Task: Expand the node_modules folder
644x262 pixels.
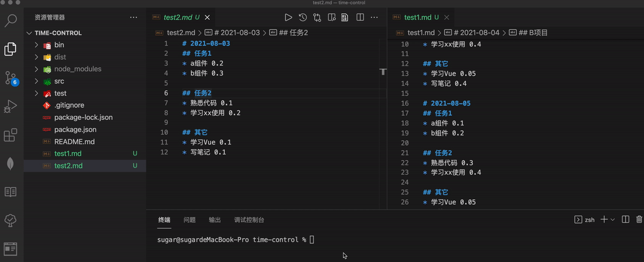Action: coord(36,69)
